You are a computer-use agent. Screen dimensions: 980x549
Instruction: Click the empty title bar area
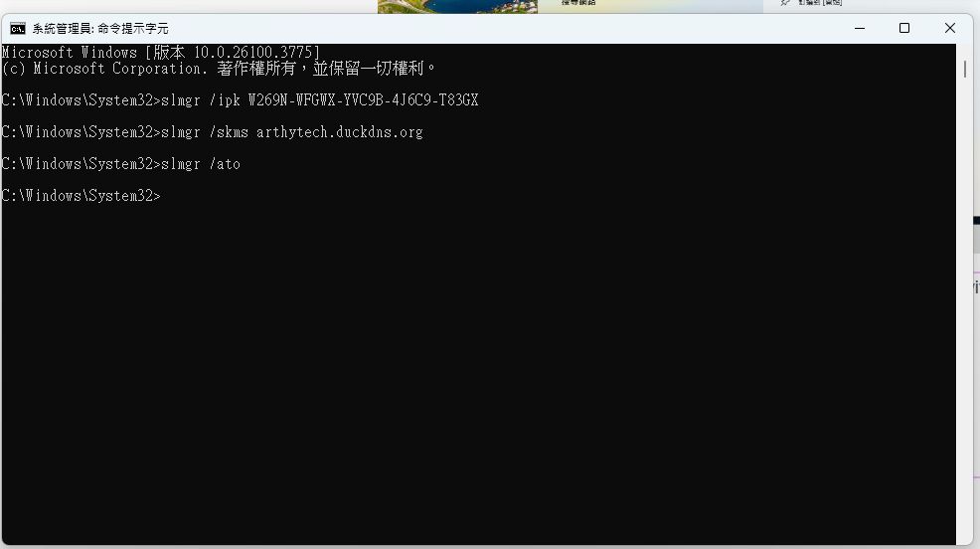(500, 29)
